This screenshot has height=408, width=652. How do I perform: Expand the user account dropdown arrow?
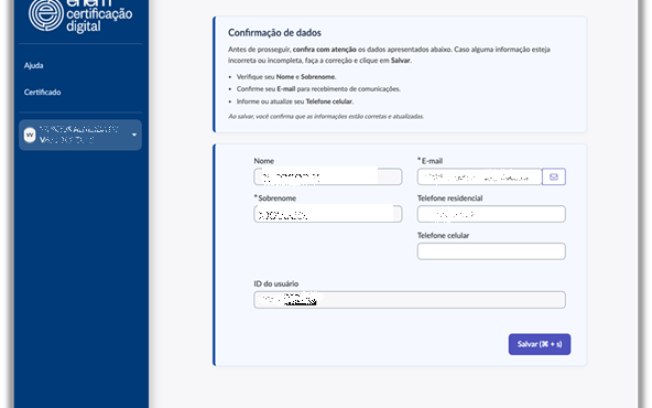(x=134, y=135)
